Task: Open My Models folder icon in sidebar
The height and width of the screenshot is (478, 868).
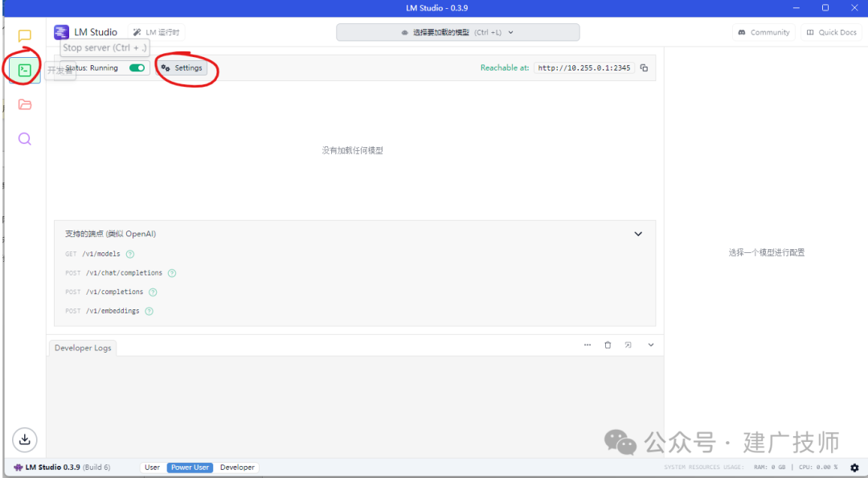Action: click(x=24, y=104)
